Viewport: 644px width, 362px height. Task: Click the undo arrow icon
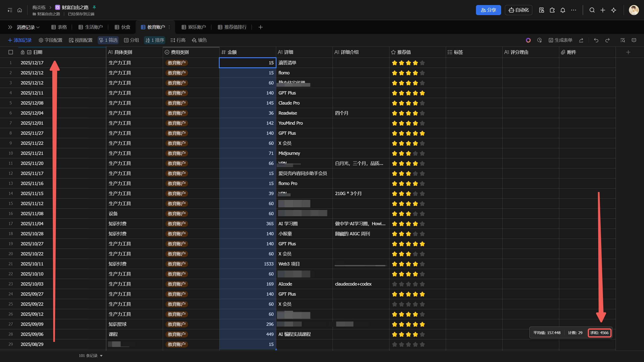(596, 40)
